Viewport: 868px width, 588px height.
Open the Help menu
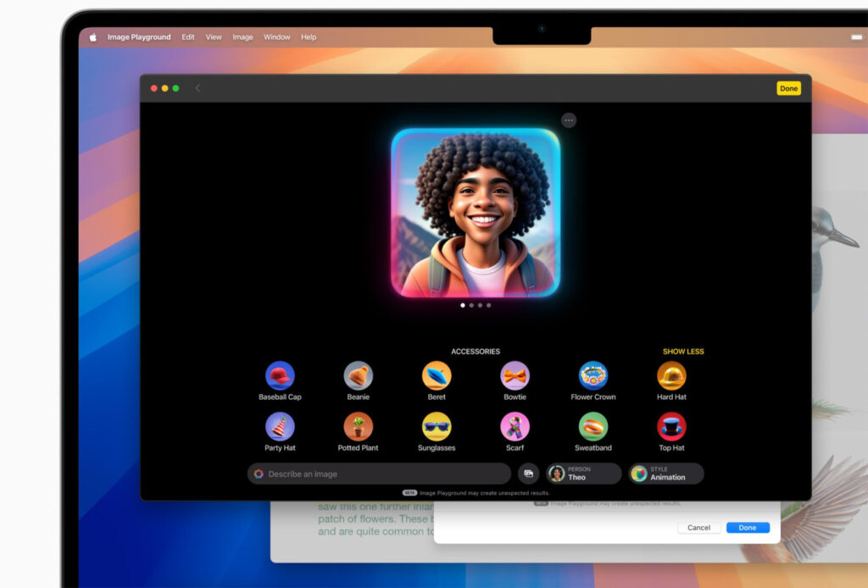coord(309,37)
